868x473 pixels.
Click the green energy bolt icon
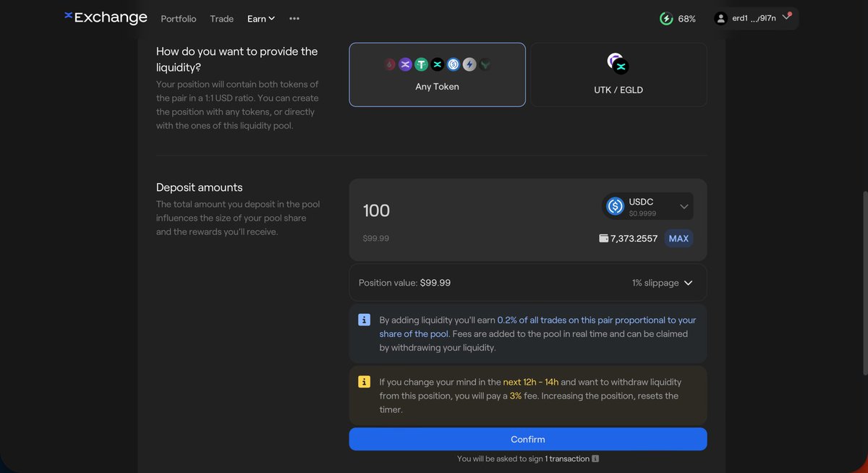click(666, 19)
